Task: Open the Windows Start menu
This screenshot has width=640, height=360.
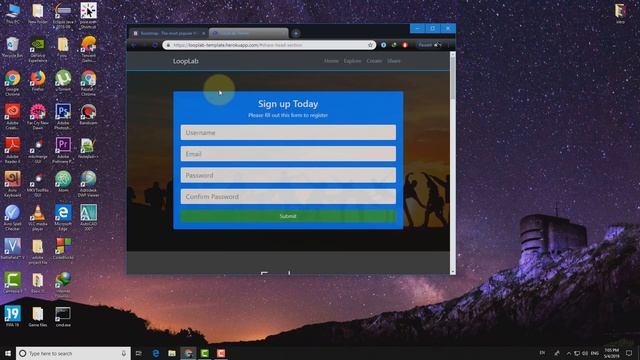Action: click(x=8, y=353)
